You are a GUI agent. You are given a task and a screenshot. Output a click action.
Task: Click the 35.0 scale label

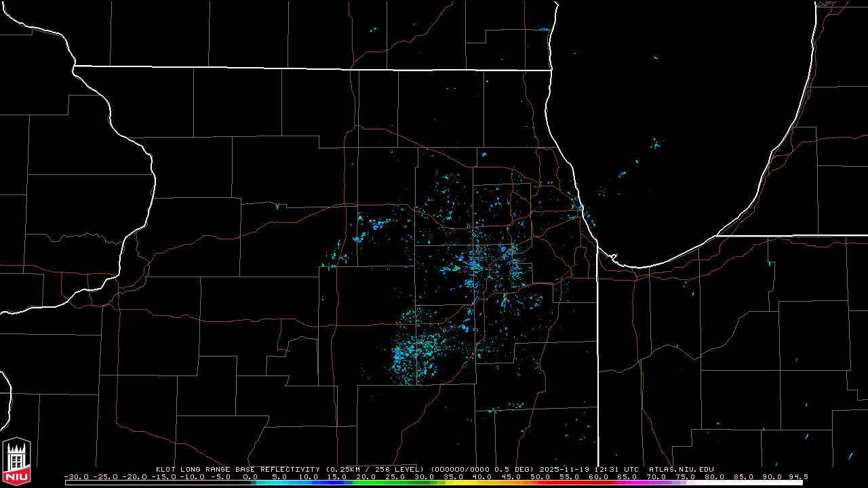tap(452, 476)
